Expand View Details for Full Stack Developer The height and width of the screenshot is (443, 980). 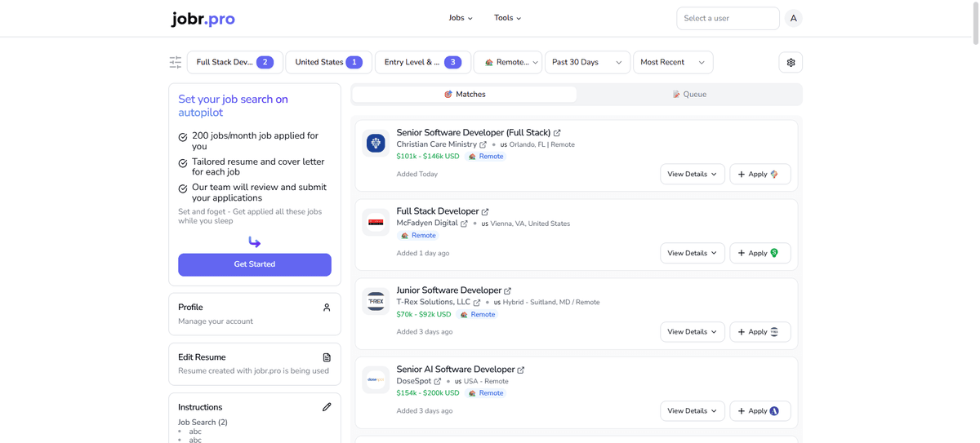pos(692,253)
